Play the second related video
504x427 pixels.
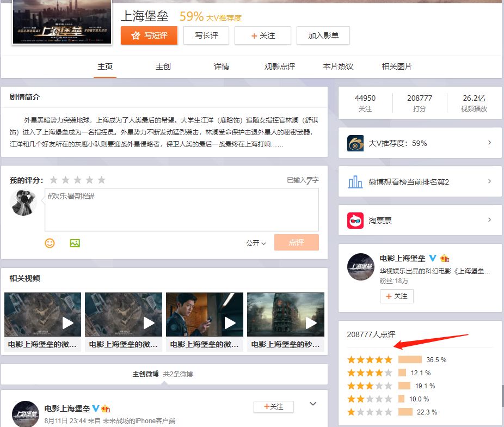point(124,314)
